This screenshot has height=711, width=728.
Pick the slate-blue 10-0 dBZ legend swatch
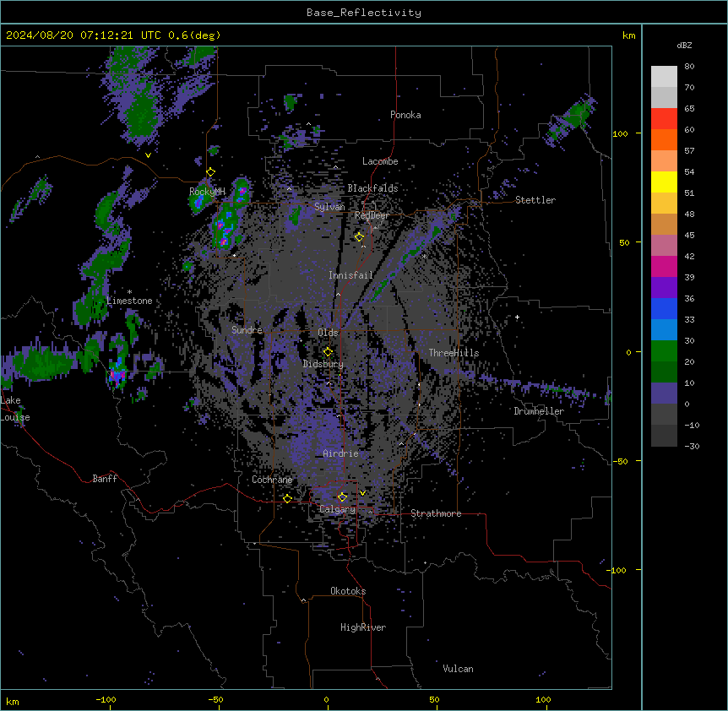tap(664, 393)
